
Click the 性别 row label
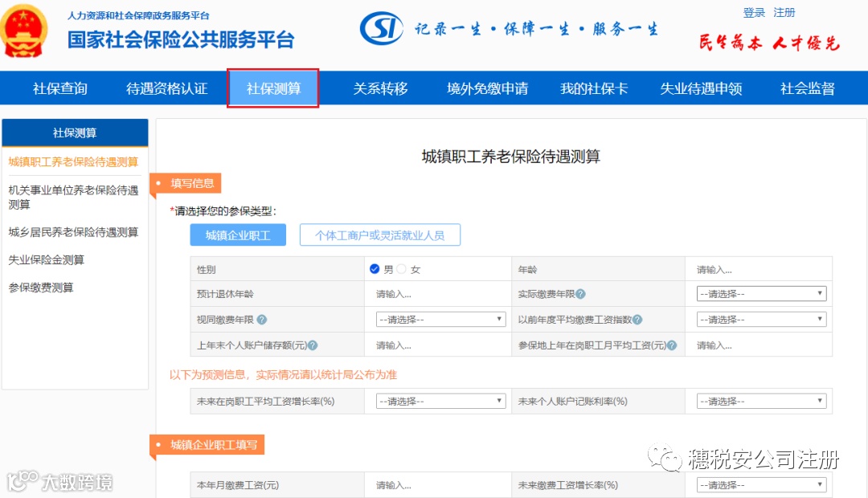coord(206,269)
